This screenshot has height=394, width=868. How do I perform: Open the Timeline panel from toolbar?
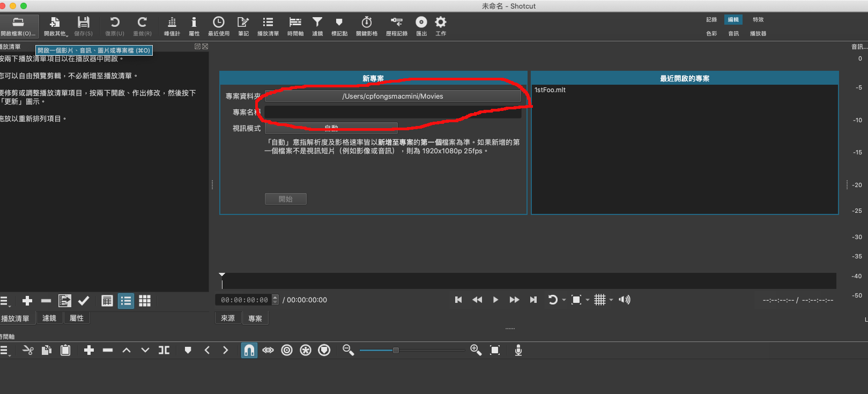pyautogui.click(x=295, y=26)
